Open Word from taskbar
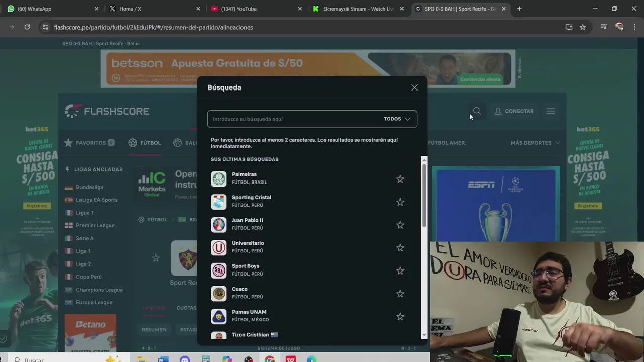The image size is (644, 362). coord(163,359)
